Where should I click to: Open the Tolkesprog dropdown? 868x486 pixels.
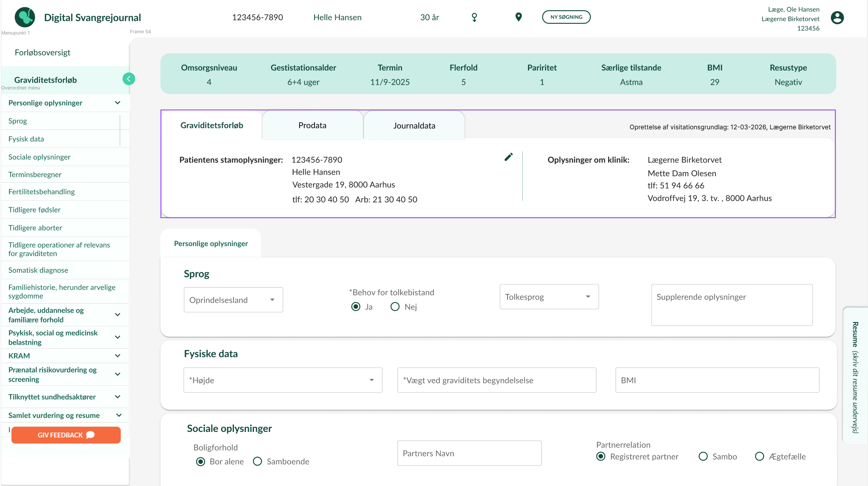point(549,296)
